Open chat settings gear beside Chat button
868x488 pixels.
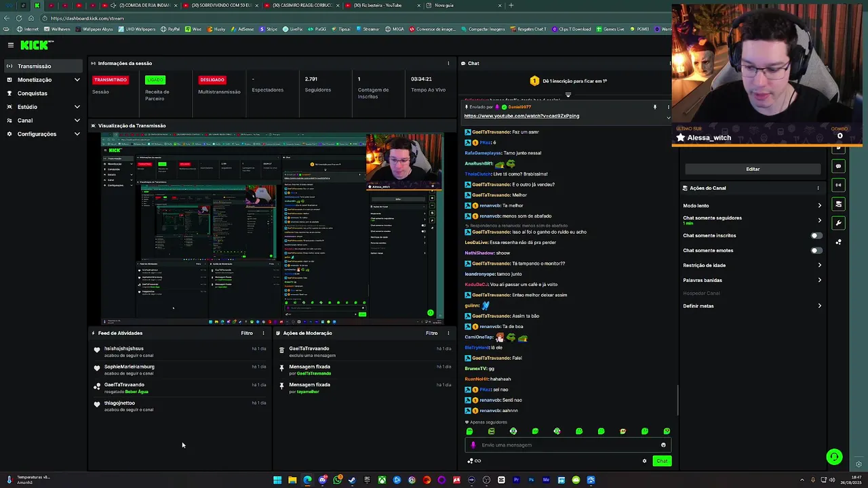[645, 461]
